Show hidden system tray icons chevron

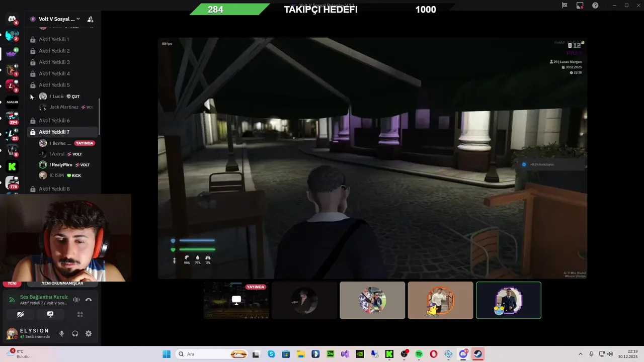tap(580, 354)
